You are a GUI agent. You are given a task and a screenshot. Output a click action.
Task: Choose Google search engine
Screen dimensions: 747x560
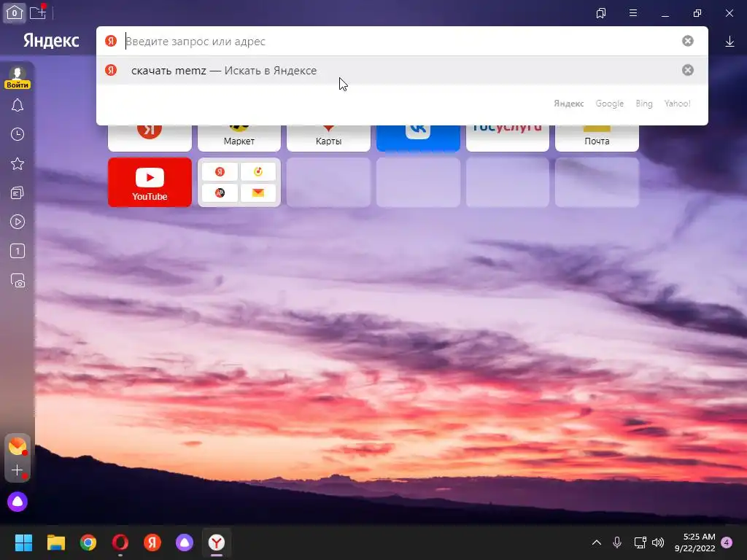[609, 104]
